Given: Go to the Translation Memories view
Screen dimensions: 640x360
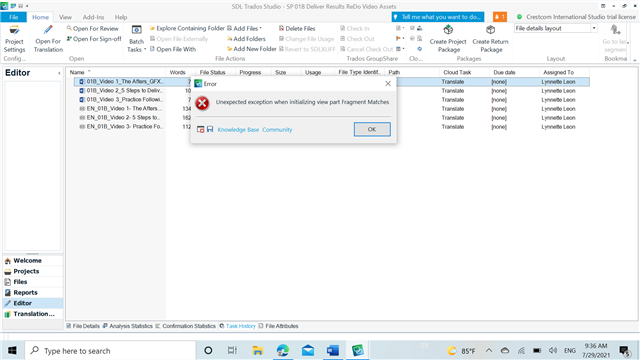Looking at the screenshot, I should (33, 313).
